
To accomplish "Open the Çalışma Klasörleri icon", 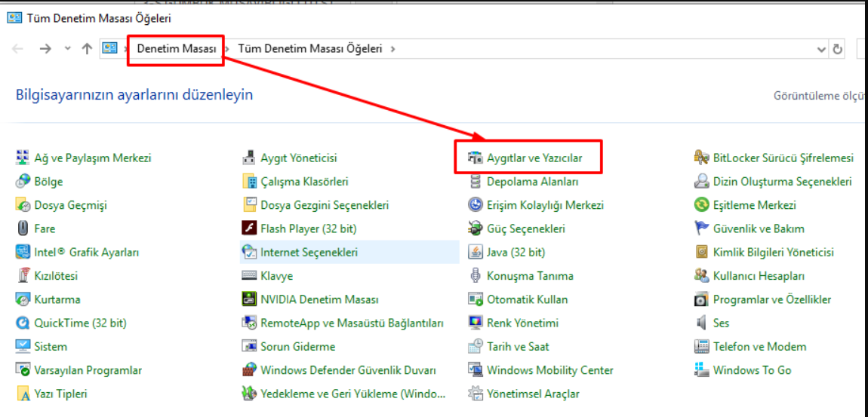I will click(x=249, y=182).
